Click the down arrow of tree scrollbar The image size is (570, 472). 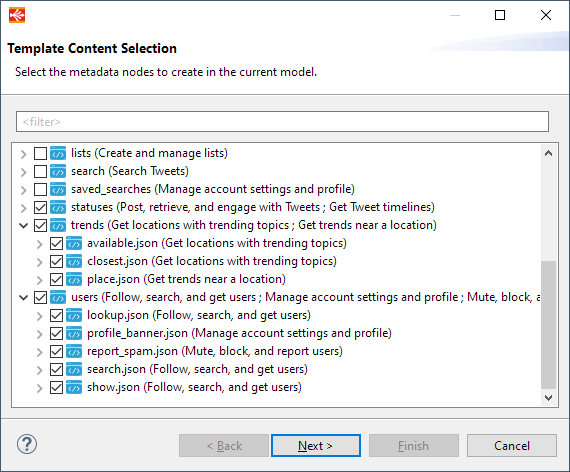(x=548, y=397)
